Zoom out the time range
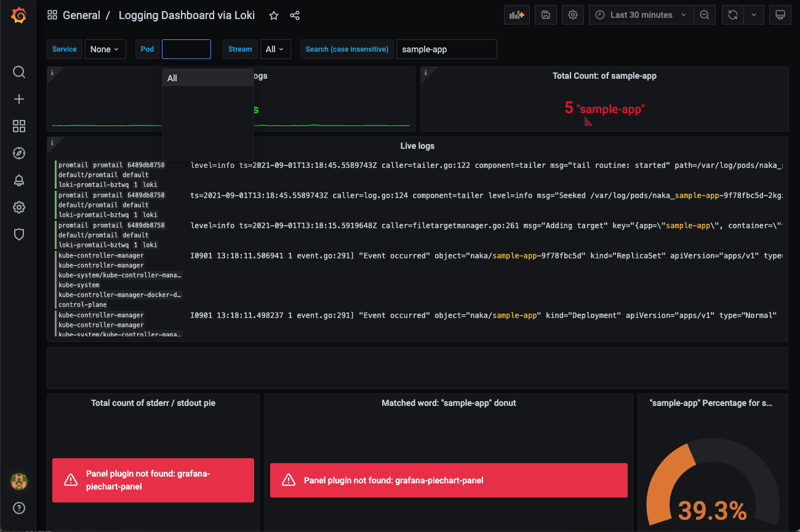The height and width of the screenshot is (532, 800). pos(705,15)
